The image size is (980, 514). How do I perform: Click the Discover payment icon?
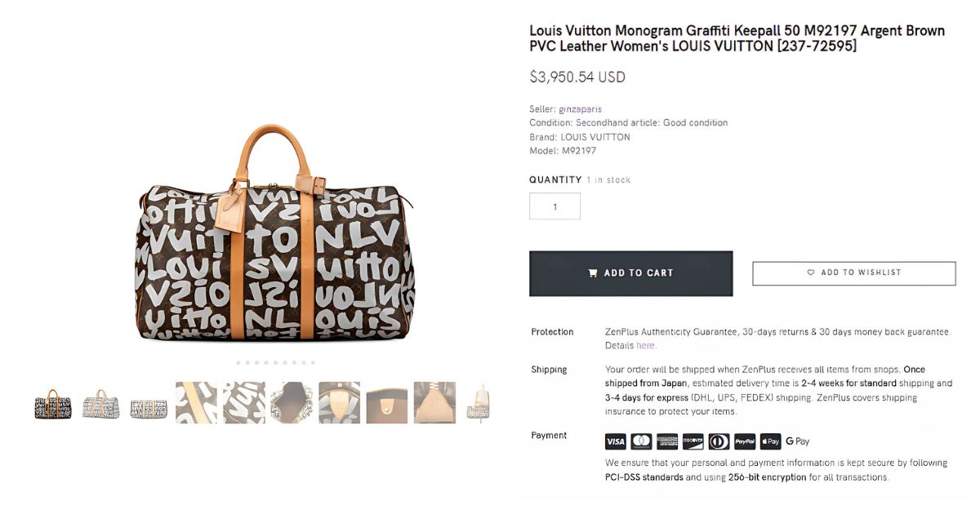click(x=693, y=441)
